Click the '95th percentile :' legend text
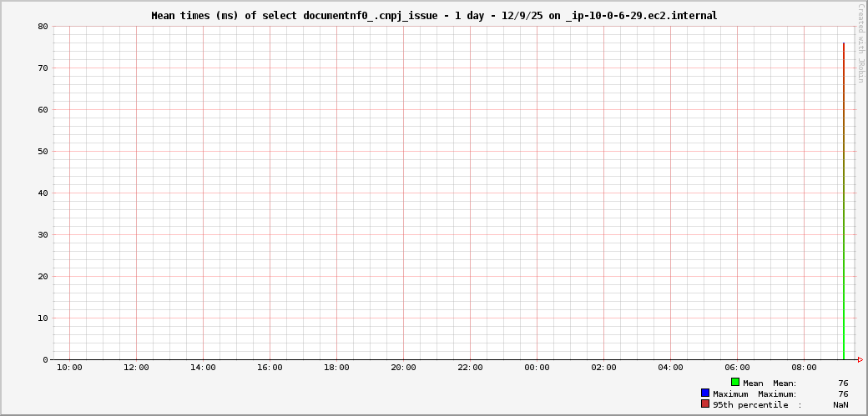 pos(757,405)
